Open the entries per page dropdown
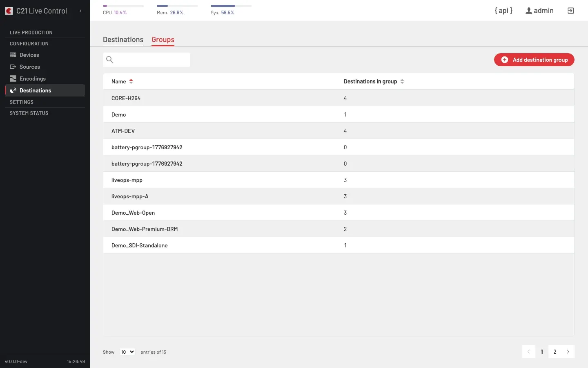This screenshot has width=588, height=368. pos(127,352)
